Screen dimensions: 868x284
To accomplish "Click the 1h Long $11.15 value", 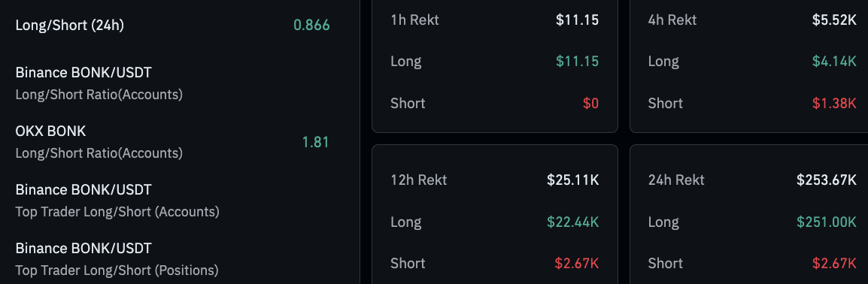I will (578, 62).
